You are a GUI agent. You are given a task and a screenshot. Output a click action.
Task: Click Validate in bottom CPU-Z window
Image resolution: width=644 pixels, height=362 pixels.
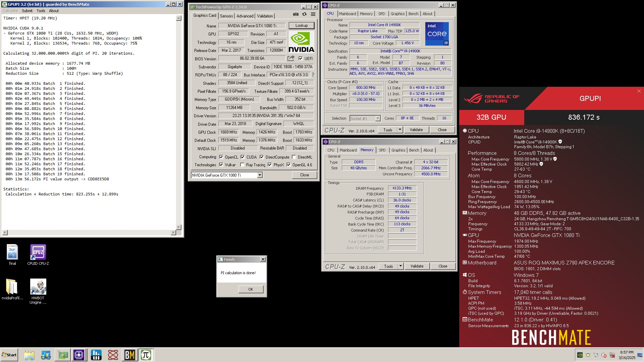point(417,266)
